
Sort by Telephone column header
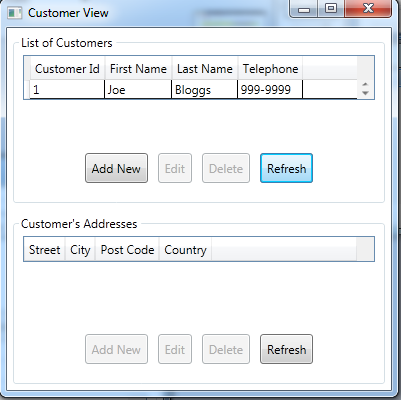tap(270, 69)
